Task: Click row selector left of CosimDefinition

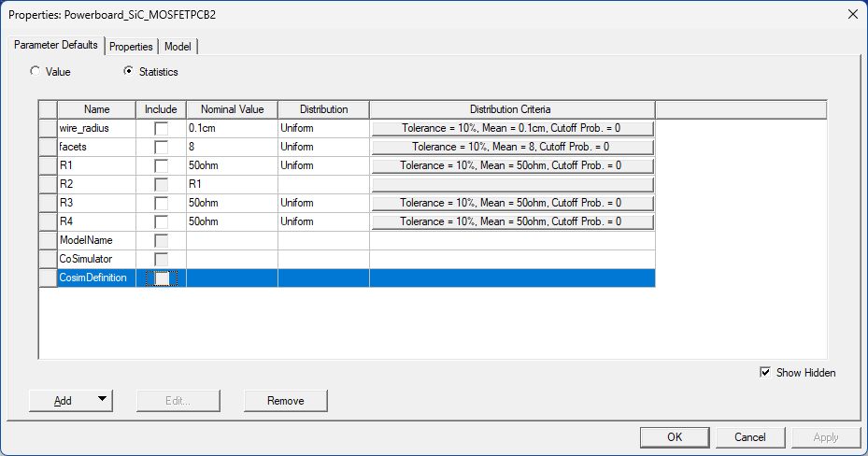Action: 49,278
